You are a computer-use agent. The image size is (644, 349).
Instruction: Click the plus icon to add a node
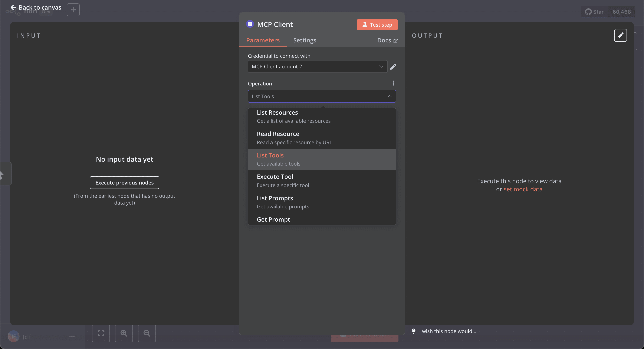pyautogui.click(x=73, y=10)
